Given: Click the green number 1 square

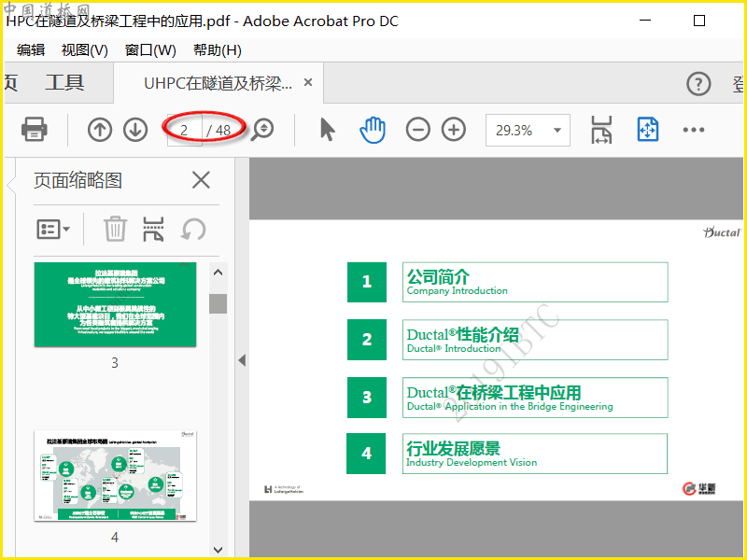Looking at the screenshot, I should coord(366,282).
